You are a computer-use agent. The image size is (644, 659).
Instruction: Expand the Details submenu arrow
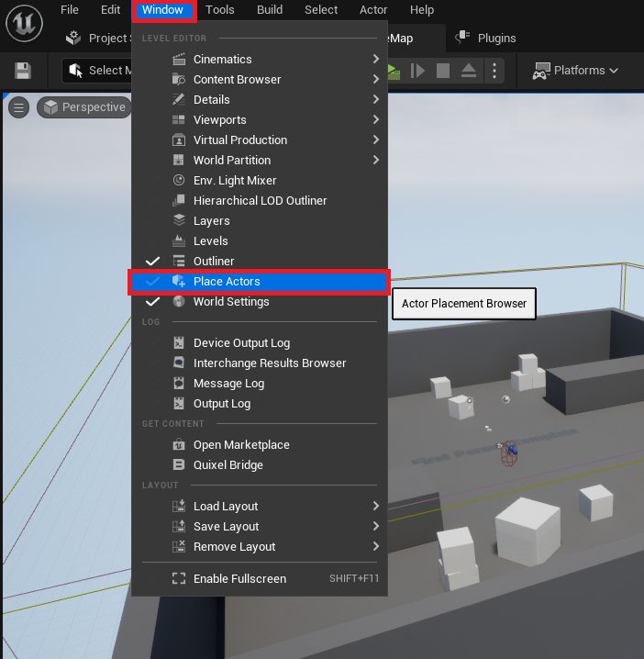(376, 99)
